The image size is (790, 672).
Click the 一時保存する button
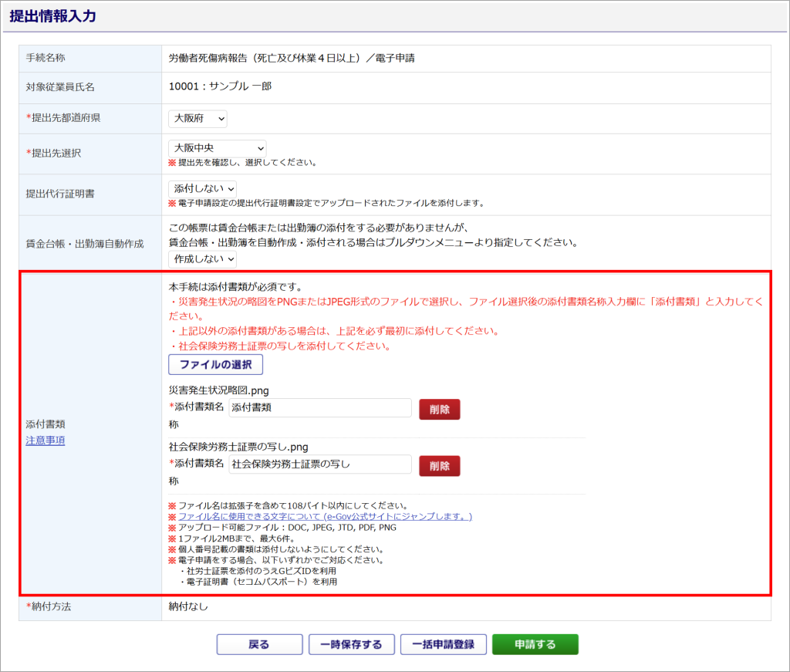(351, 644)
